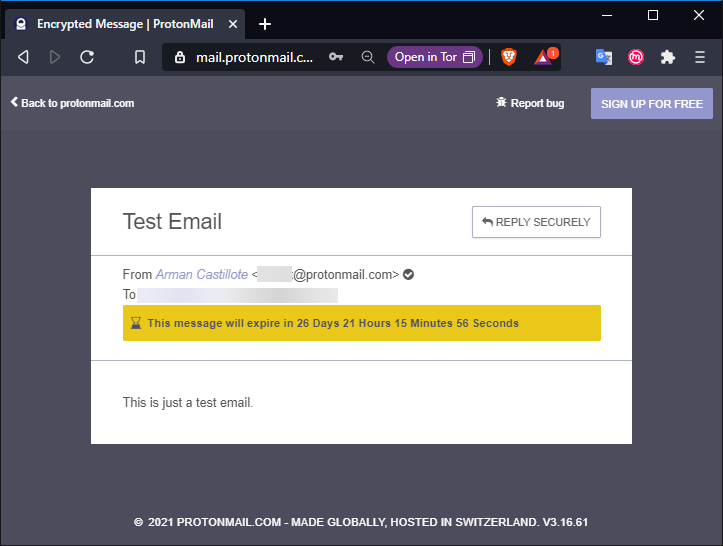Image resolution: width=723 pixels, height=546 pixels.
Task: Click the verified checkmark beside sender address
Action: pyautogui.click(x=408, y=274)
